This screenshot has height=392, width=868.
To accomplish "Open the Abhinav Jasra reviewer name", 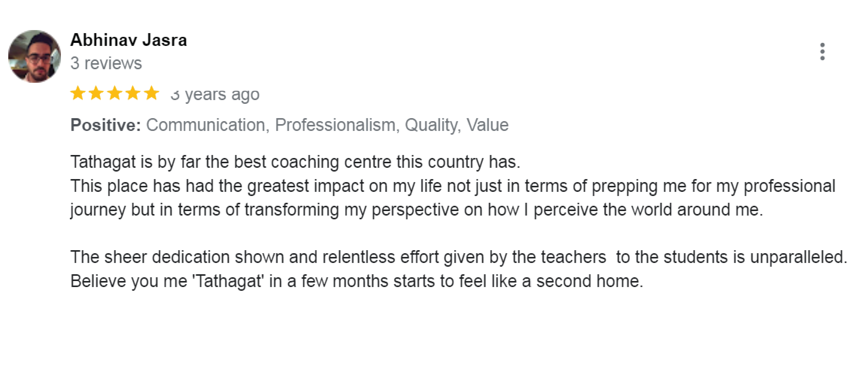I will tap(129, 40).
